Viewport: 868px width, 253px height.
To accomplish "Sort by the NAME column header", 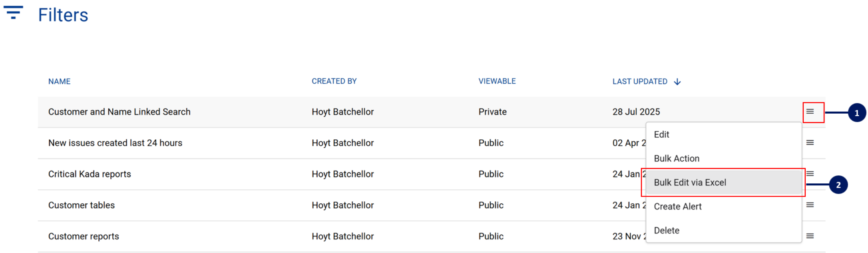I will [59, 82].
